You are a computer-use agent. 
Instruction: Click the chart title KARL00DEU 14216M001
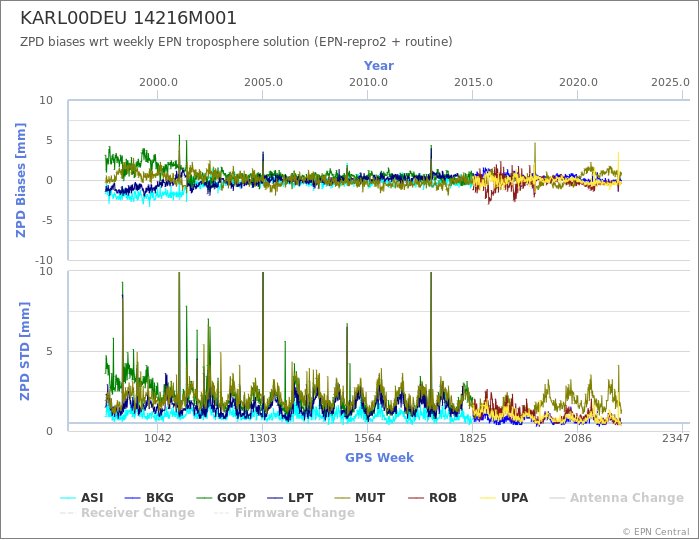click(129, 18)
